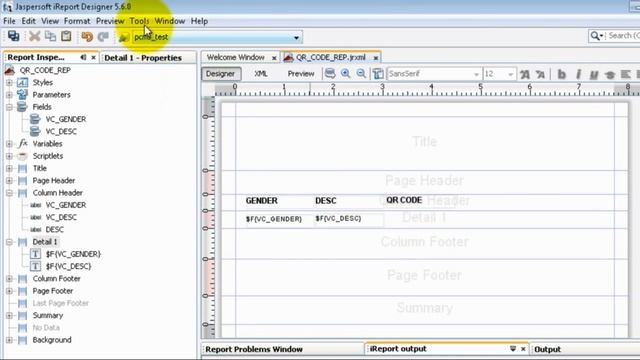
Task: Click the report query database icon
Action: [330, 74]
